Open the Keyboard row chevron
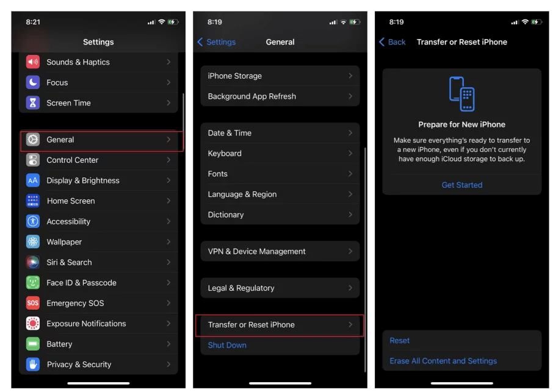 click(350, 153)
